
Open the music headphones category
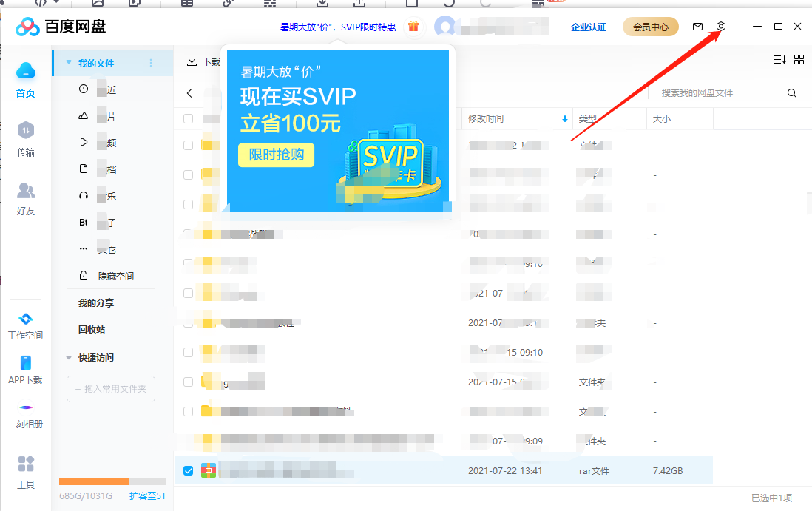(84, 196)
